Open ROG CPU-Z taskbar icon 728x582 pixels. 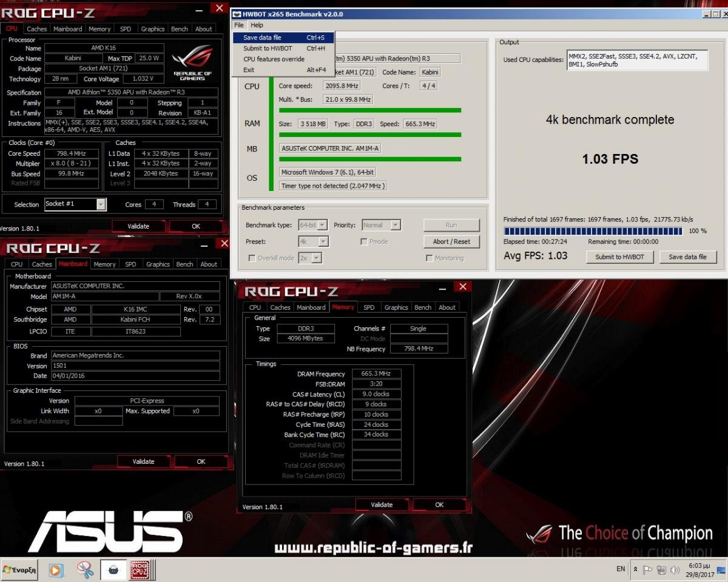point(140,570)
